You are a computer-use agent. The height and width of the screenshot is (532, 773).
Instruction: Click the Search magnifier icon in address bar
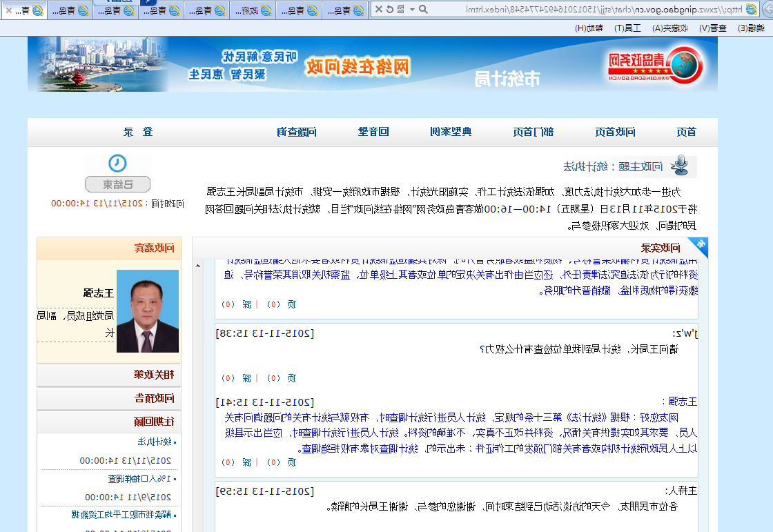pyautogui.click(x=423, y=10)
